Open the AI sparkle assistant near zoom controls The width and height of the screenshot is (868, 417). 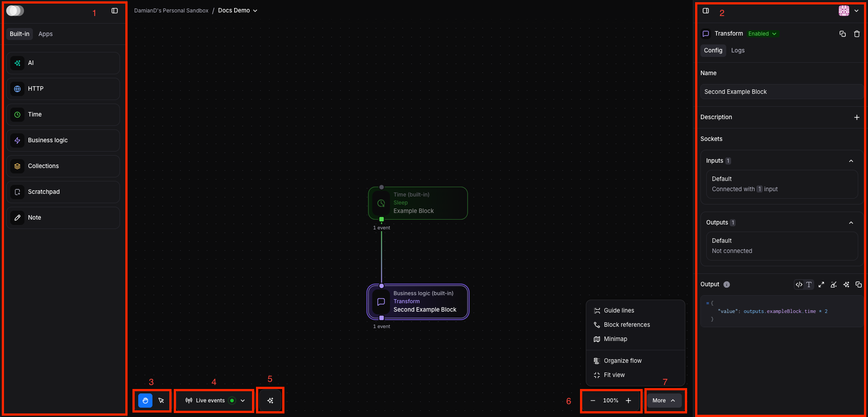pyautogui.click(x=270, y=400)
